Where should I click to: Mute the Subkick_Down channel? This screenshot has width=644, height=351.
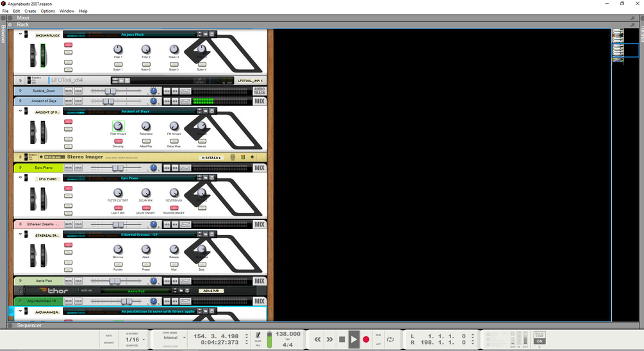pyautogui.click(x=69, y=91)
